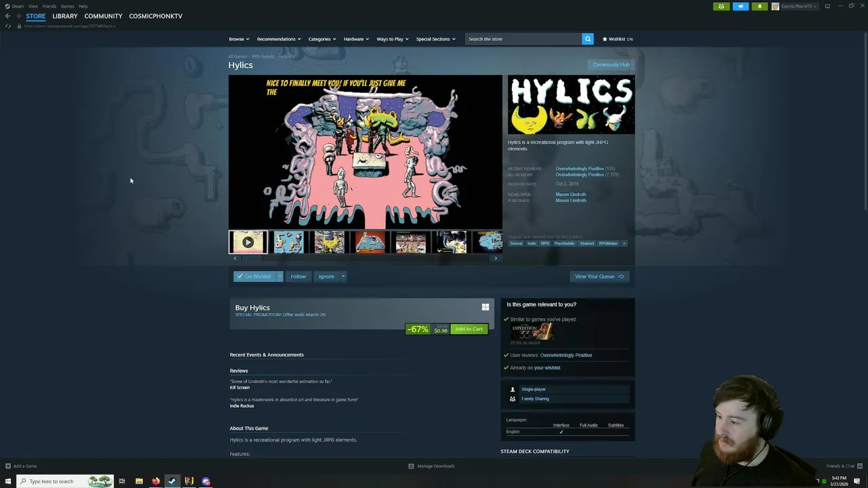Switch to the LIBRARY tab
Viewport: 868px width, 488px height.
pyautogui.click(x=65, y=16)
